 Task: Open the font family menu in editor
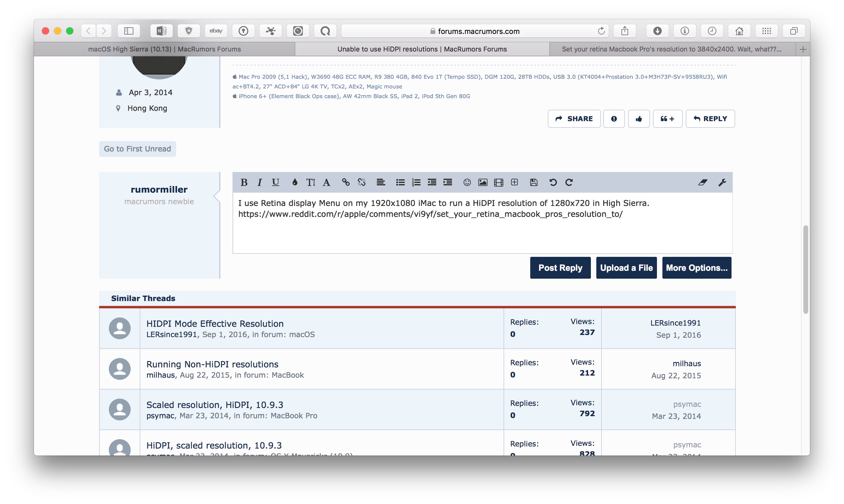tap(326, 182)
